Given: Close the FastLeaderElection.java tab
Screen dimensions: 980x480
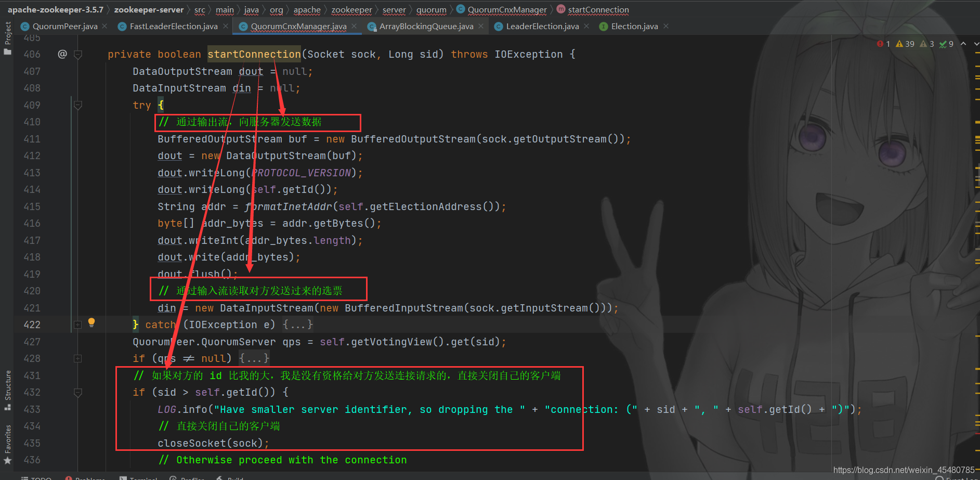Looking at the screenshot, I should [225, 26].
